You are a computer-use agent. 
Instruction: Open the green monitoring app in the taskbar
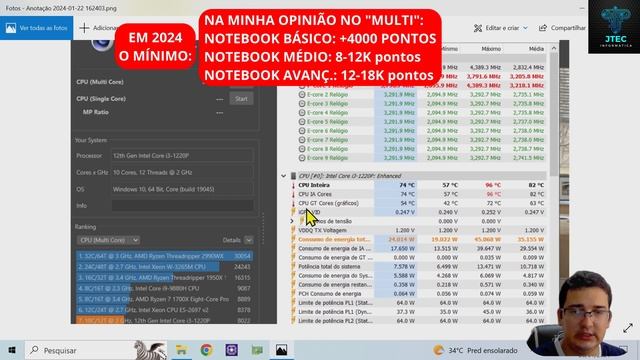tap(257, 350)
